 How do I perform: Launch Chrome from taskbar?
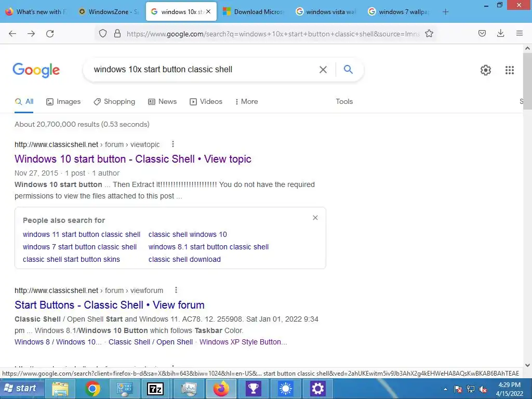coord(92,389)
